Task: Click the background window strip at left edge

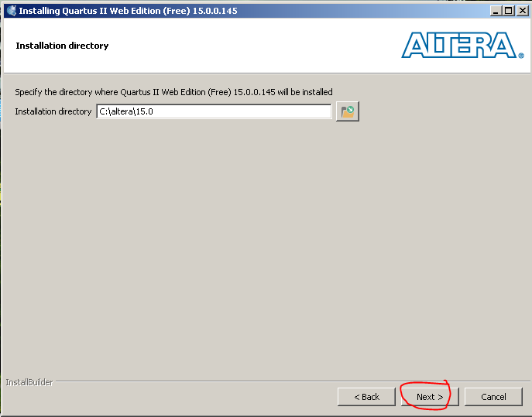Action: coord(1,193)
